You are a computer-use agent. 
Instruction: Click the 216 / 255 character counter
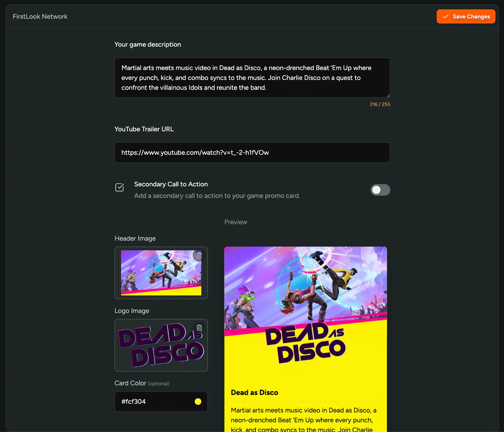point(380,104)
